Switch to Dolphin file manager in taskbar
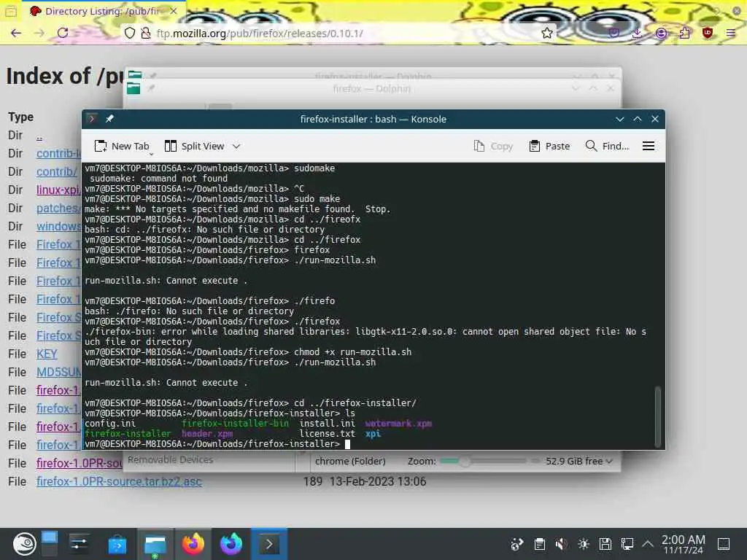Viewport: 747px width, 560px height. point(155,544)
